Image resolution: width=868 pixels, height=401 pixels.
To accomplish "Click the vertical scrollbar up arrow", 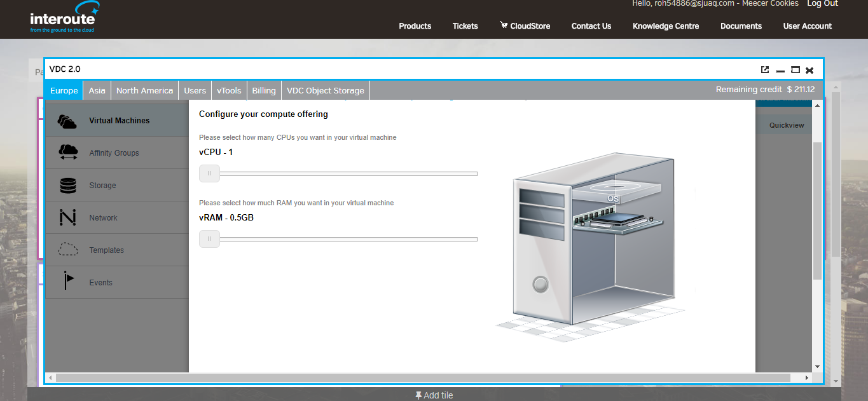I will (x=817, y=104).
